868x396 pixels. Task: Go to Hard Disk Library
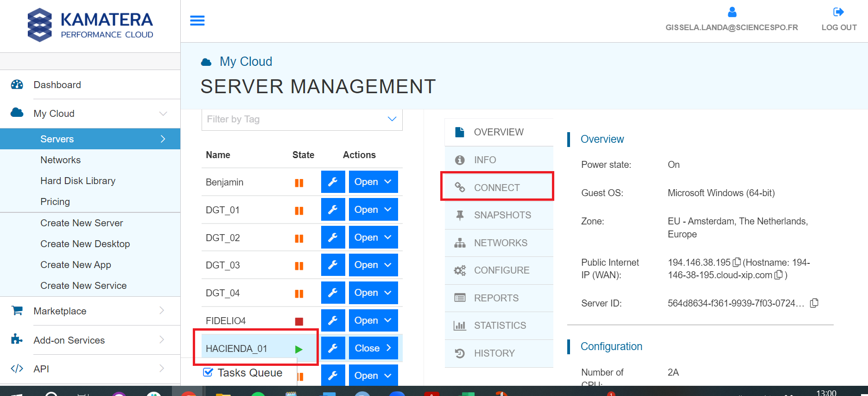pos(78,181)
